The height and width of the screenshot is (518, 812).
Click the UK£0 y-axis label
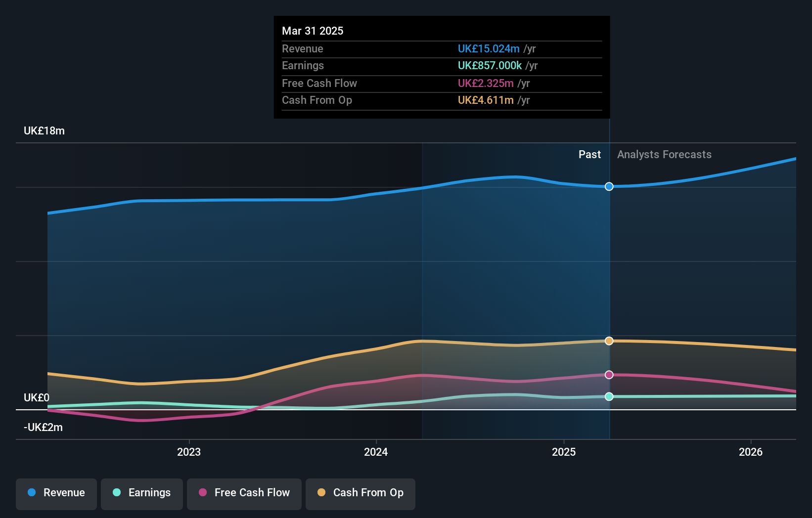[x=37, y=398]
